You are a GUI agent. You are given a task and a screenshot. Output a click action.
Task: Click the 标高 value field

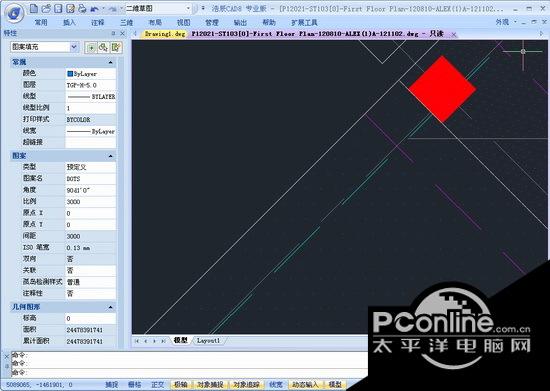click(90, 318)
